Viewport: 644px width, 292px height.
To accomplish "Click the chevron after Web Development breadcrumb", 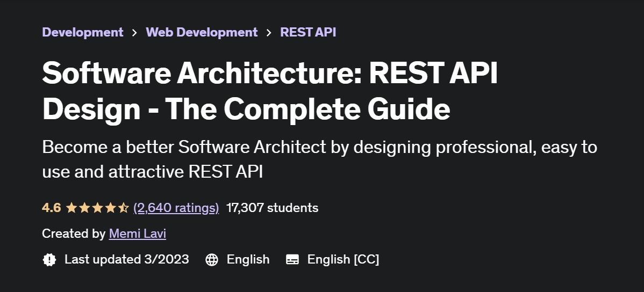I will [x=269, y=32].
